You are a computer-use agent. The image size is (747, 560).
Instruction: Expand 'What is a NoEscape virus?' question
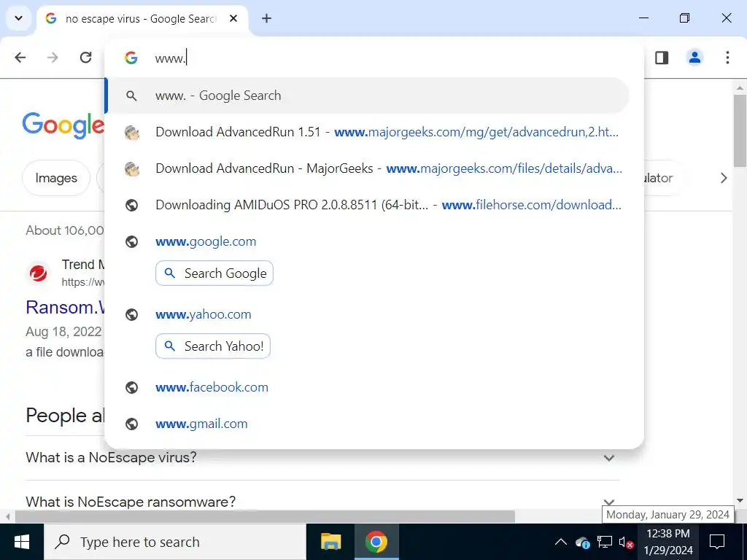coord(322,458)
